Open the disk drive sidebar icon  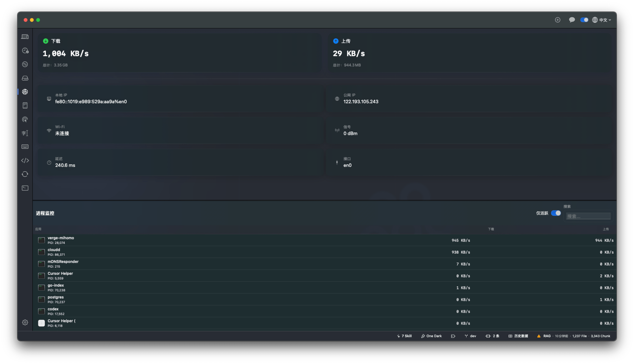(x=25, y=78)
